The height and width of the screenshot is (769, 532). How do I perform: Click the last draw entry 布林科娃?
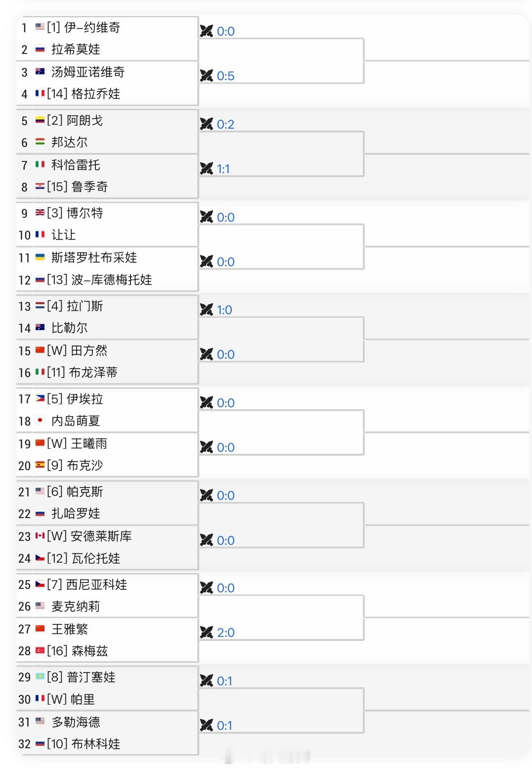[95, 744]
